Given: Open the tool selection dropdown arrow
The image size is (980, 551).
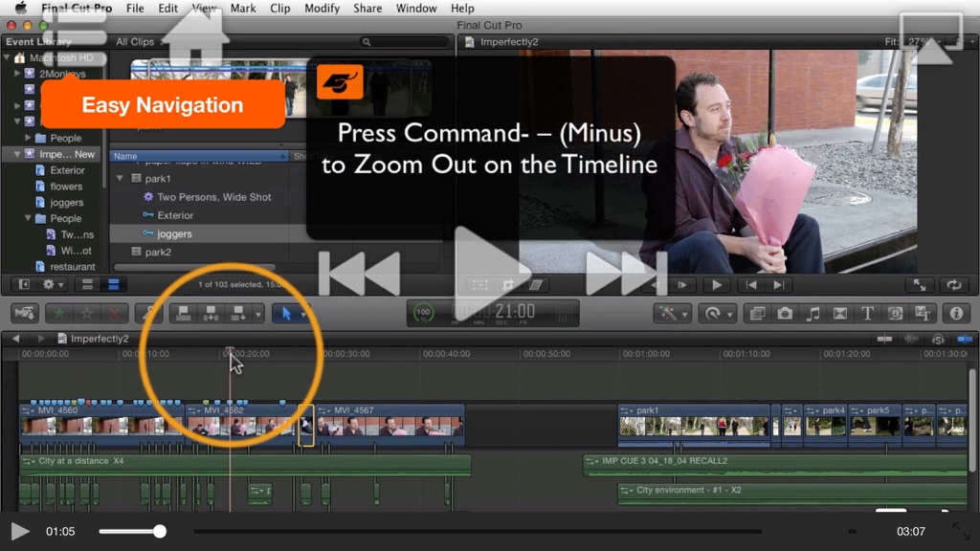Looking at the screenshot, I should (x=303, y=314).
